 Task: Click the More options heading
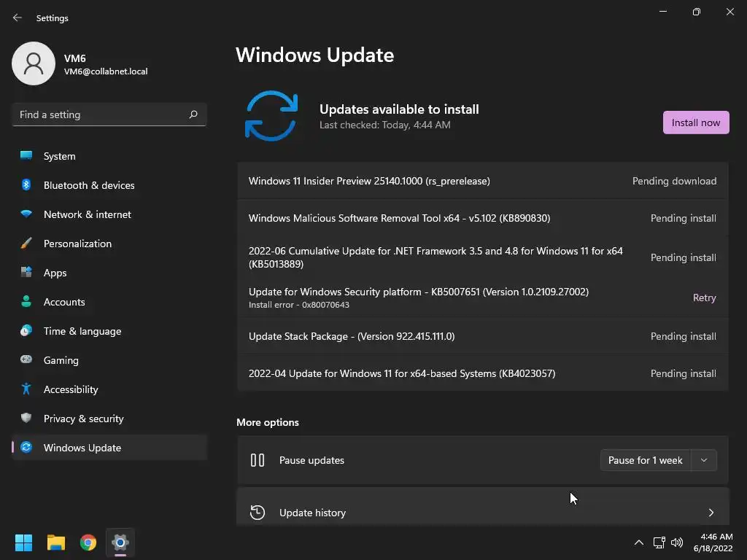[x=268, y=422]
